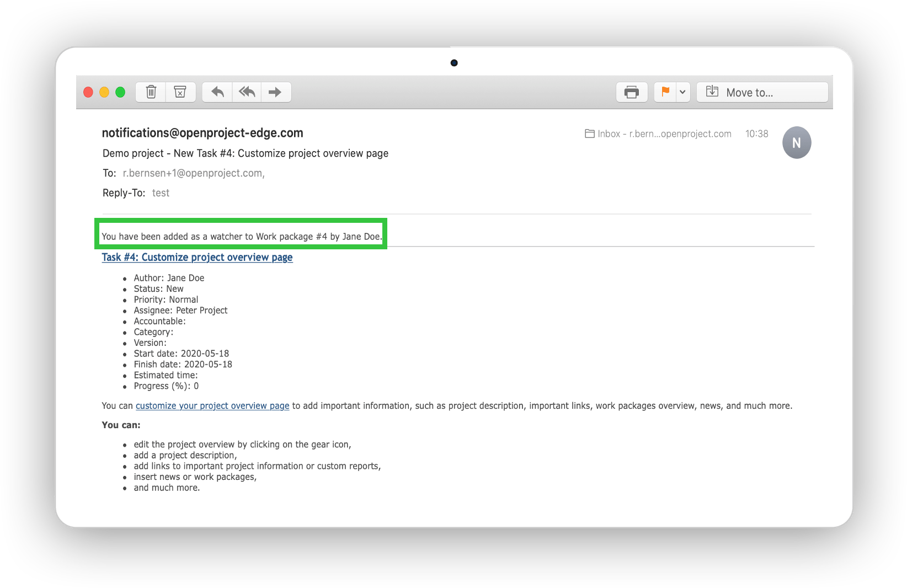Follow the customize your project overview page link
This screenshot has width=907, height=588.
click(212, 405)
